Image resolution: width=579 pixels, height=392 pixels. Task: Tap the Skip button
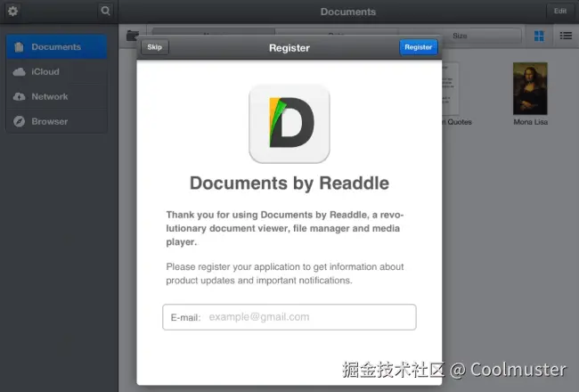click(x=155, y=47)
